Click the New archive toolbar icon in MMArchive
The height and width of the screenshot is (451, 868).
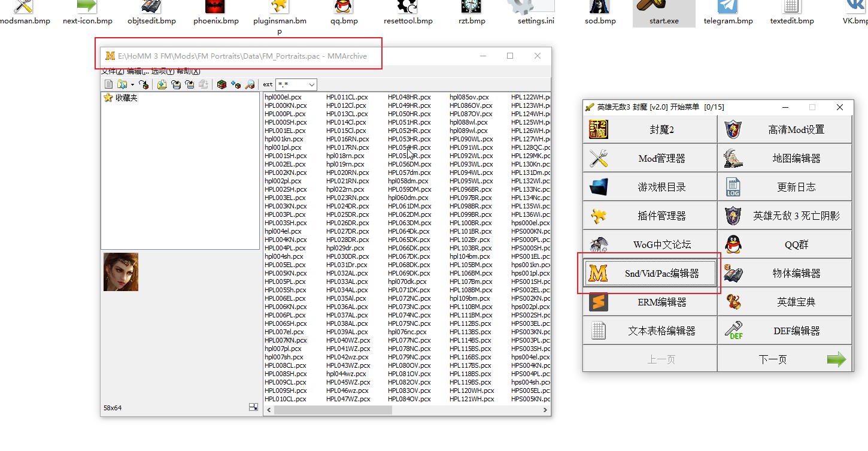coord(108,84)
